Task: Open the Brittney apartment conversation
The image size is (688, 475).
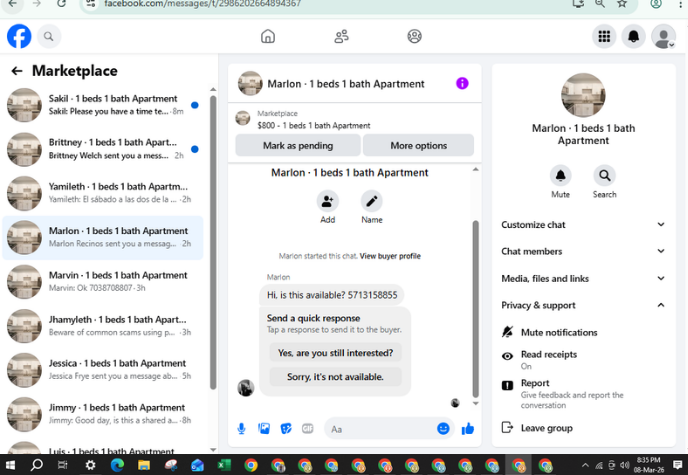Action: 103,149
